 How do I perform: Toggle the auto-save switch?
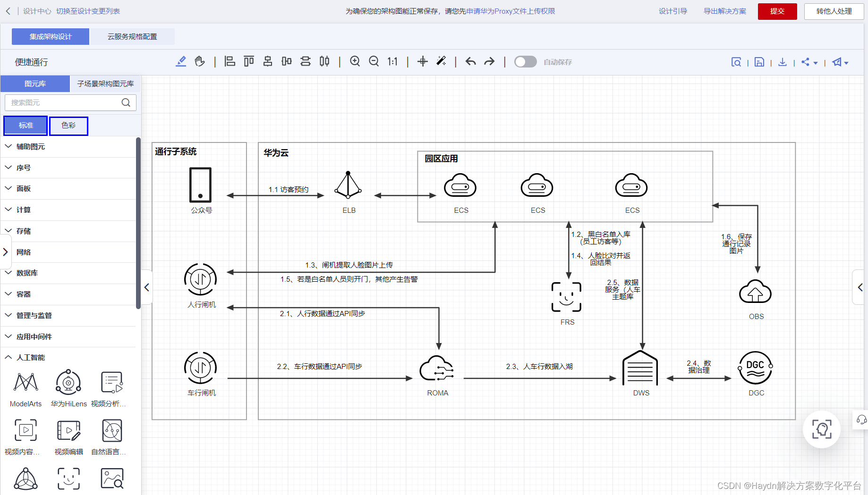coord(525,62)
